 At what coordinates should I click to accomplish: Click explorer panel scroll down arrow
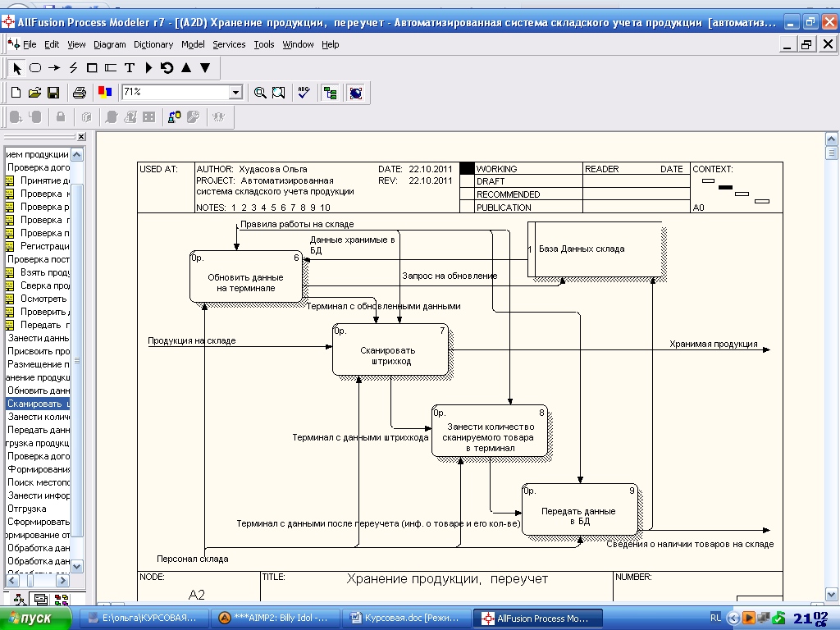coord(77,567)
